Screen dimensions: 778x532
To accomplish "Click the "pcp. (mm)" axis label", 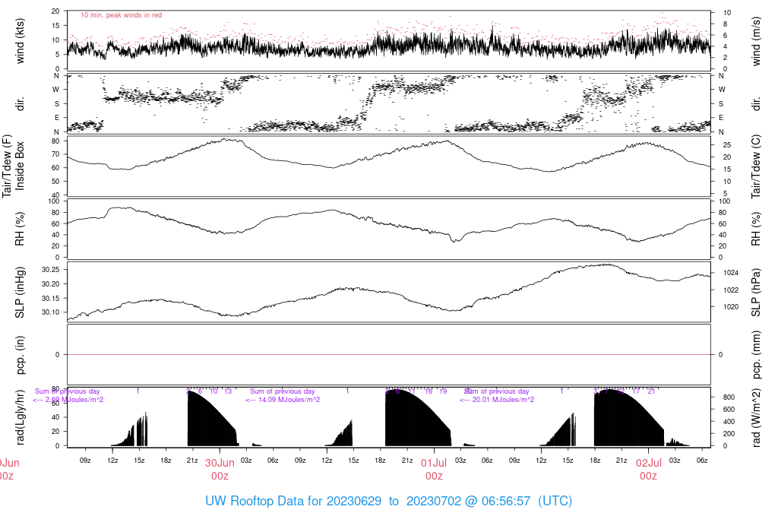I will 756,355.
